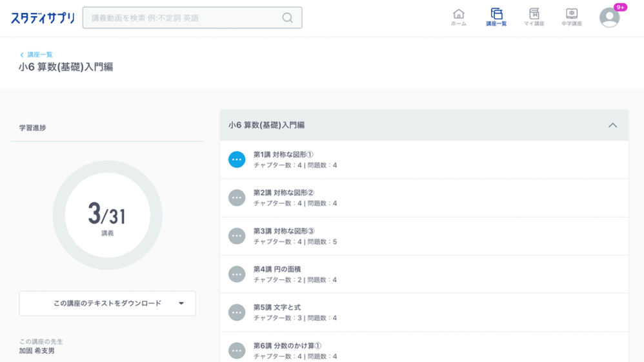Select teacher name 加固 希支男
Screen dimensions: 644x362
(x=37, y=351)
